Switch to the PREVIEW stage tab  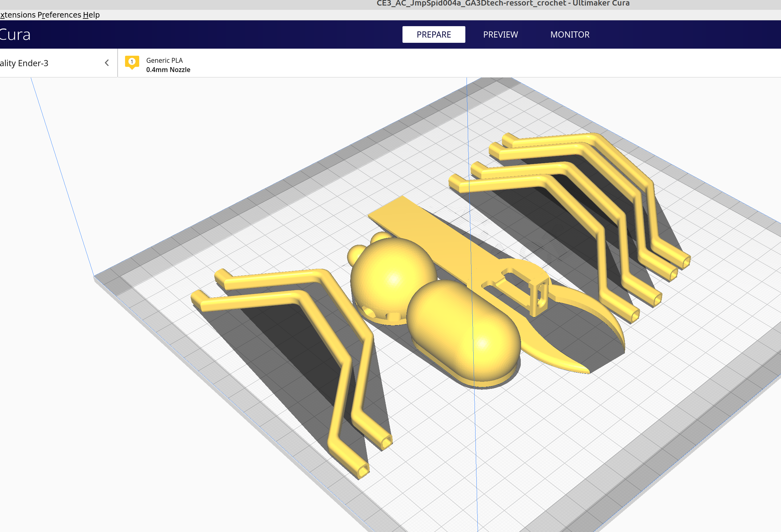[500, 34]
